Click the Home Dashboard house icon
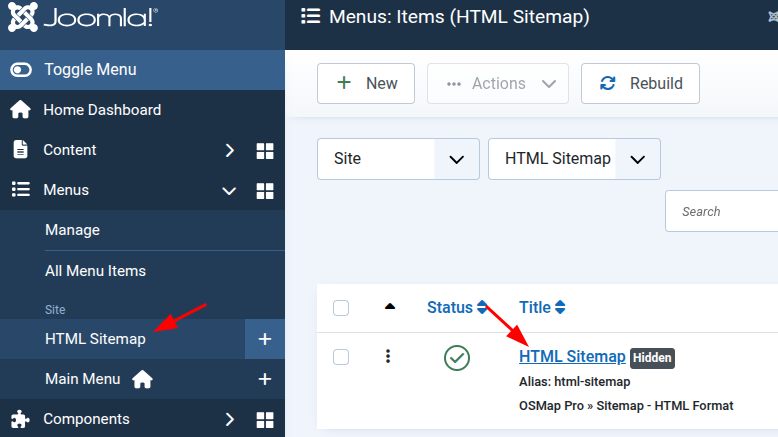This screenshot has width=778, height=437. [20, 110]
